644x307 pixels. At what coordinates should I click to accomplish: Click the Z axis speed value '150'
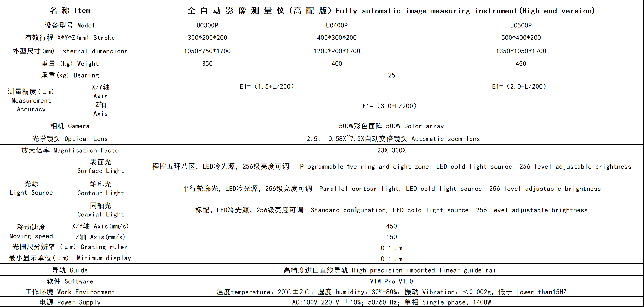(392, 237)
